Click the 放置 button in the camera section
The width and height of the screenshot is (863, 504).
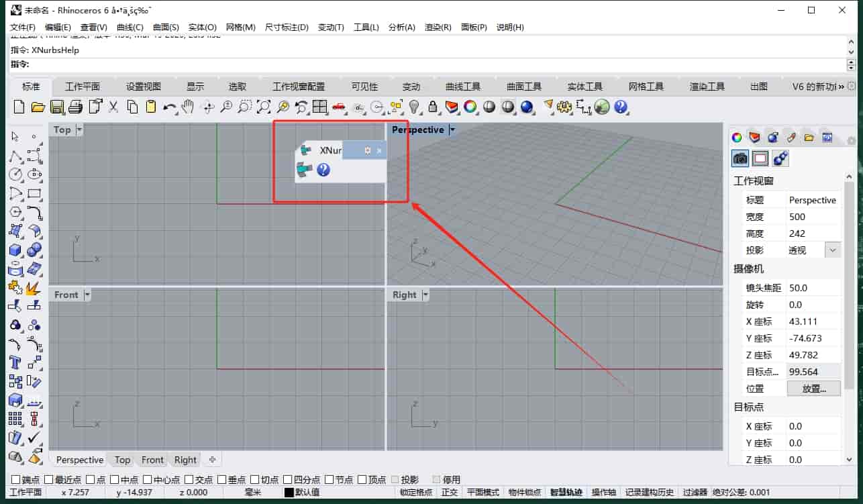(x=813, y=388)
